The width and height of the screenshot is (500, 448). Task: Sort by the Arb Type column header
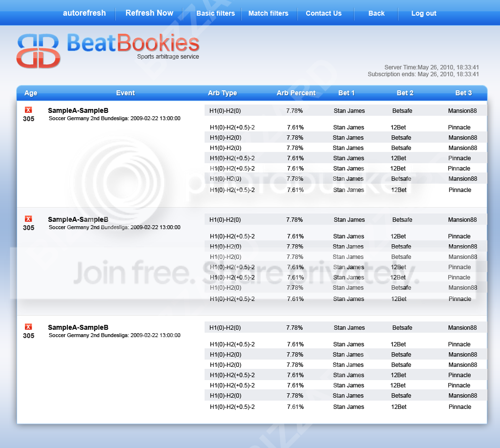click(222, 93)
